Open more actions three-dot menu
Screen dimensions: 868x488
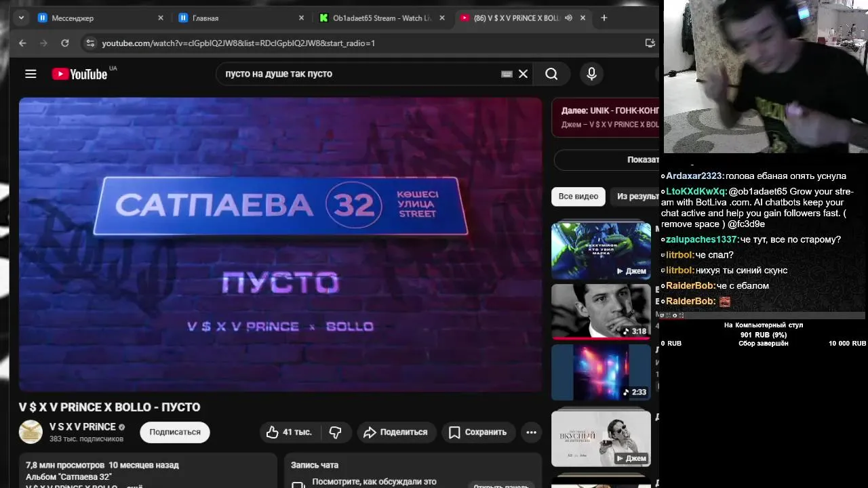[x=531, y=432]
